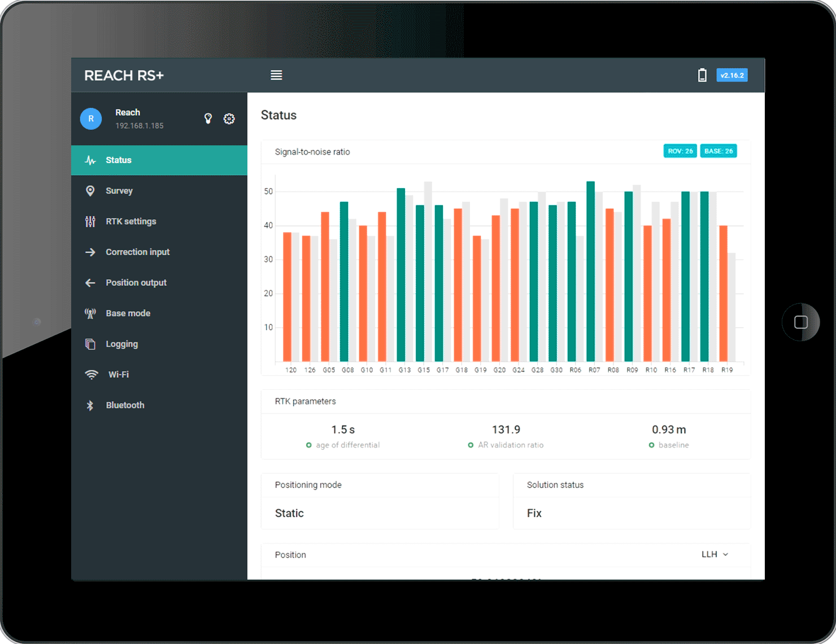Click the light bulb icon

pyautogui.click(x=208, y=119)
